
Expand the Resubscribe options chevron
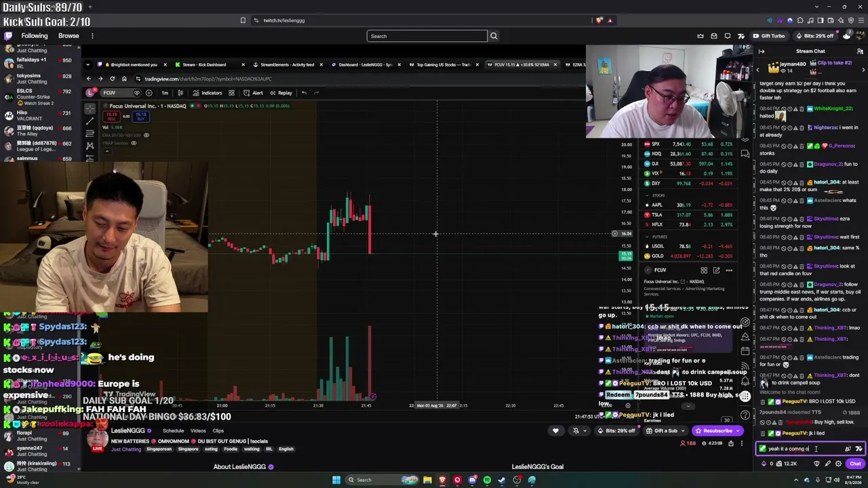point(738,430)
